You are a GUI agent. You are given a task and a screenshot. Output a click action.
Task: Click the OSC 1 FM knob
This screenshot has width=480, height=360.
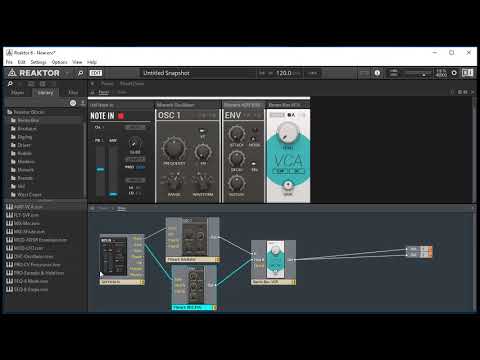[203, 152]
